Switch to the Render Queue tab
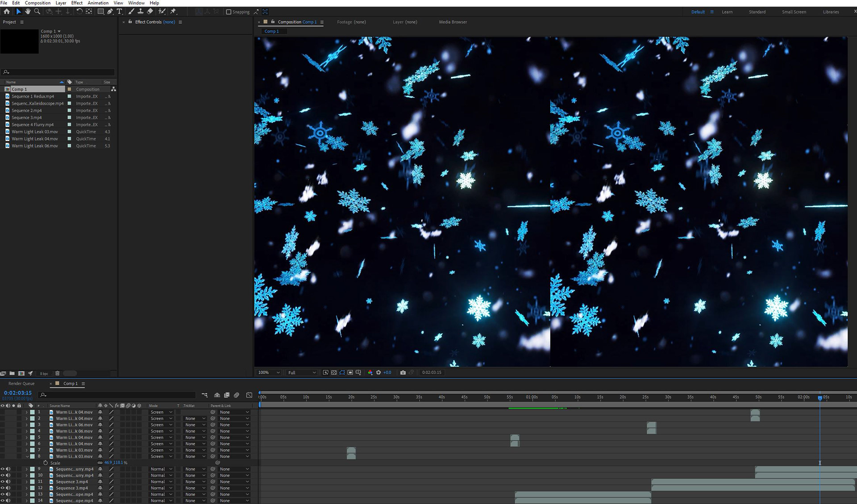The height and width of the screenshot is (504, 857). tap(21, 383)
